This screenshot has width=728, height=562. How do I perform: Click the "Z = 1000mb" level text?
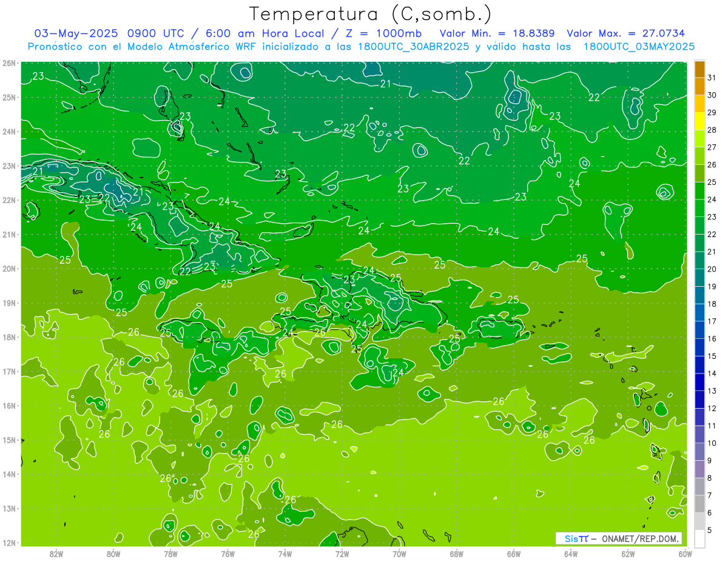383,33
